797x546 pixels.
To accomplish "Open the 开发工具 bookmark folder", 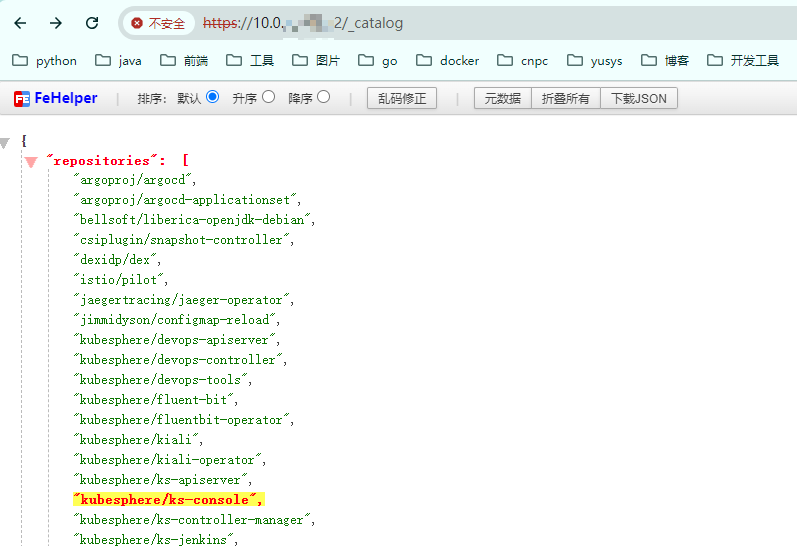I will (743, 60).
